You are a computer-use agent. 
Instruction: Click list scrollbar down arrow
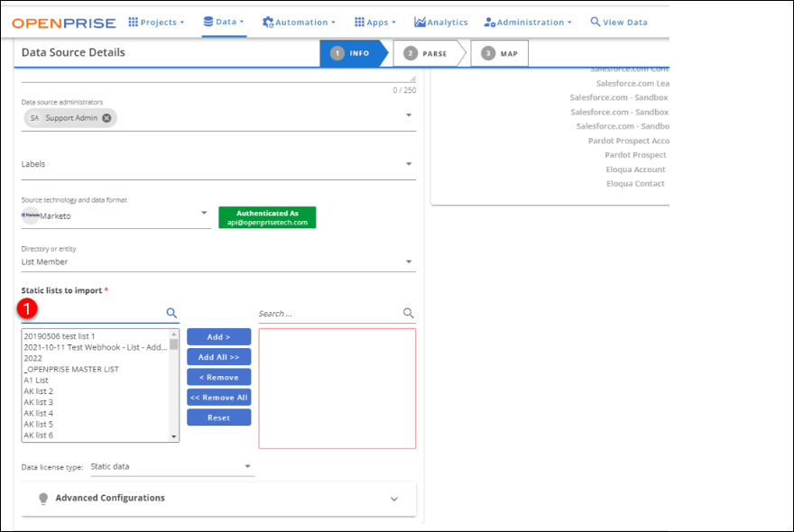coord(173,436)
